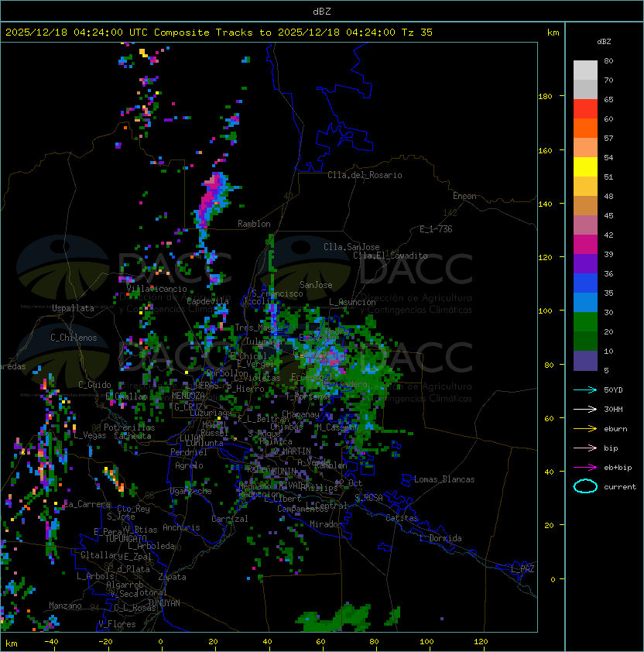Click the Potrerillos place label

point(129,427)
